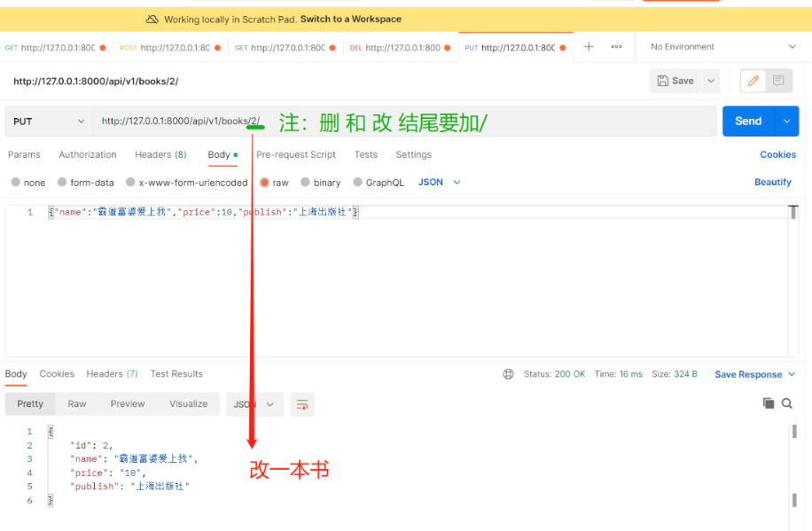Open the Test Results tab

click(x=176, y=373)
